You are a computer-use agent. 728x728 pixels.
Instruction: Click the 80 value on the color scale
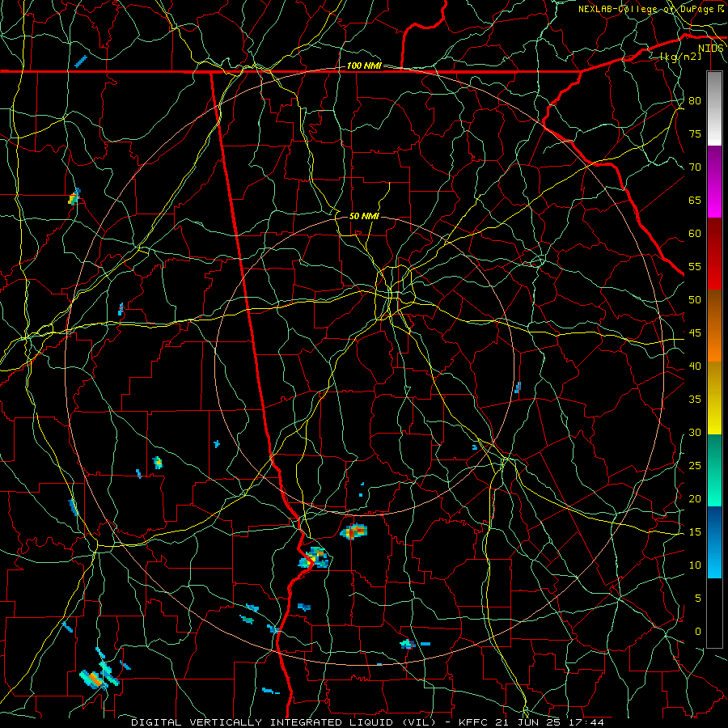click(x=695, y=101)
